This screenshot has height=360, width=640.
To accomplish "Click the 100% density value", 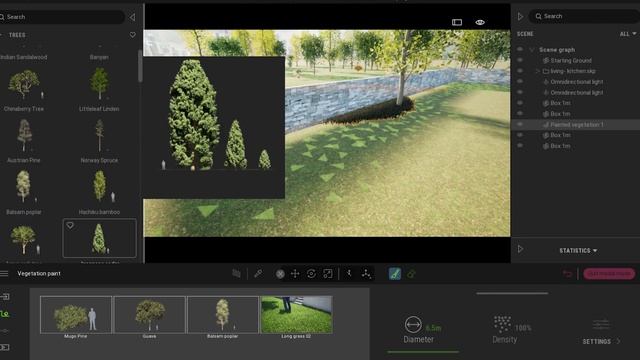I will coord(523,328).
